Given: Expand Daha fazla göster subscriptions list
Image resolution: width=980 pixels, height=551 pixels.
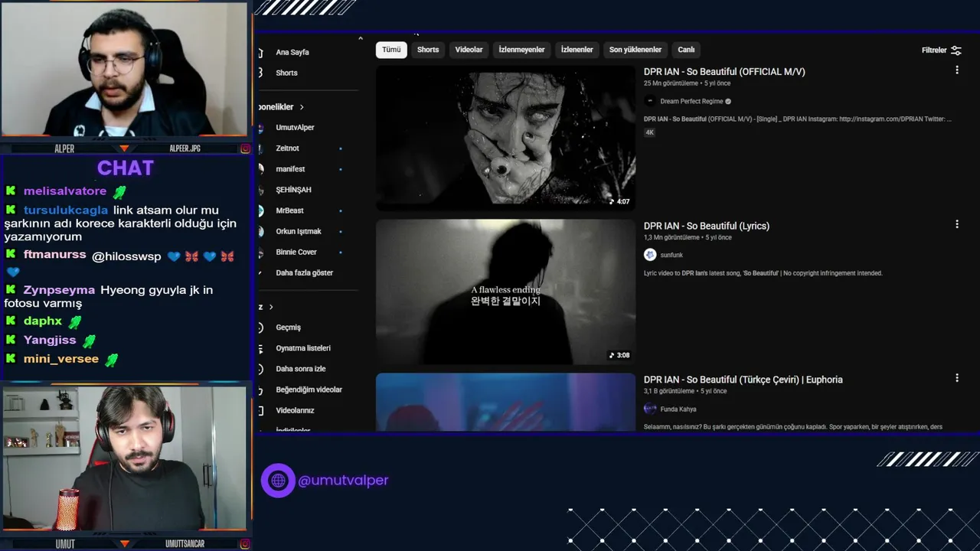Looking at the screenshot, I should click(x=306, y=272).
